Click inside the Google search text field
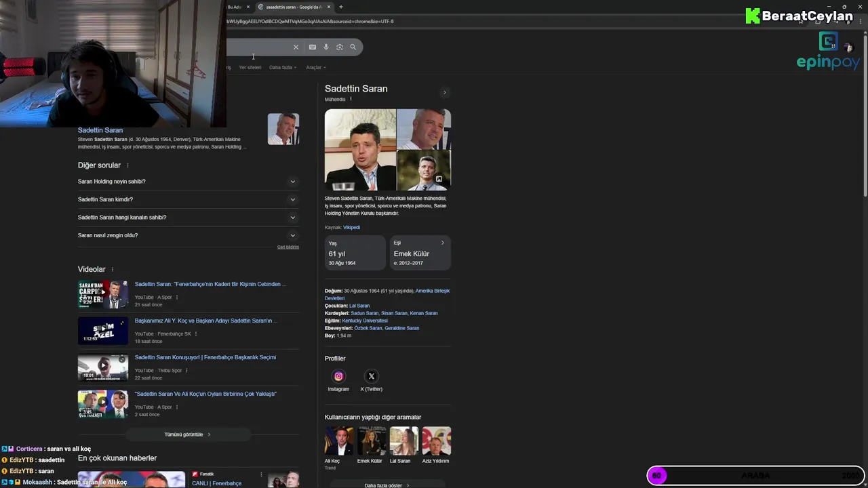Image resolution: width=868 pixels, height=488 pixels. point(258,47)
